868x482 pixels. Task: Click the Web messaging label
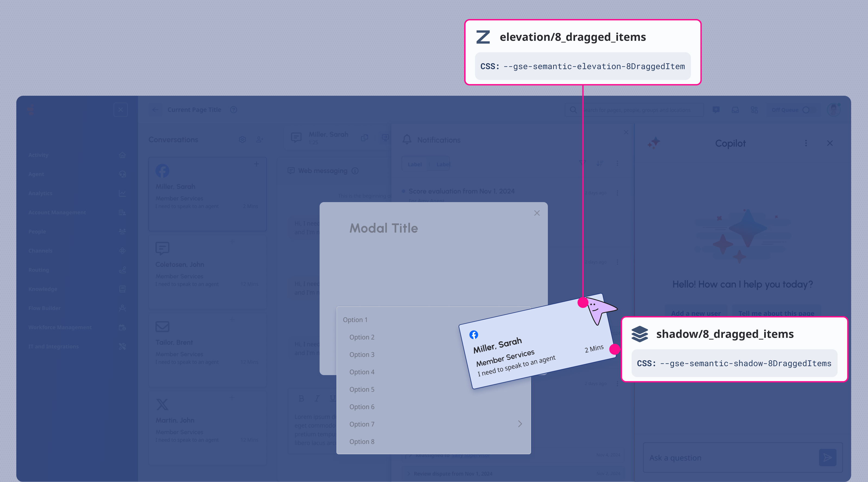click(323, 171)
